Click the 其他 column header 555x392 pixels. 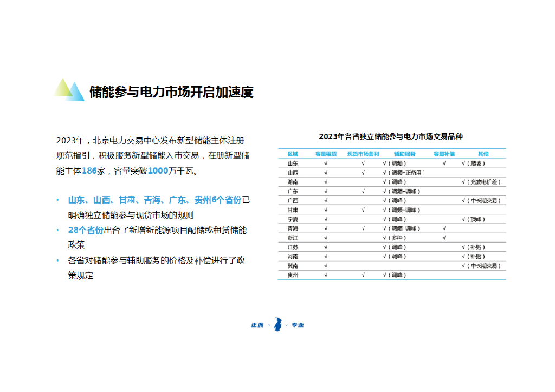tap(483, 154)
